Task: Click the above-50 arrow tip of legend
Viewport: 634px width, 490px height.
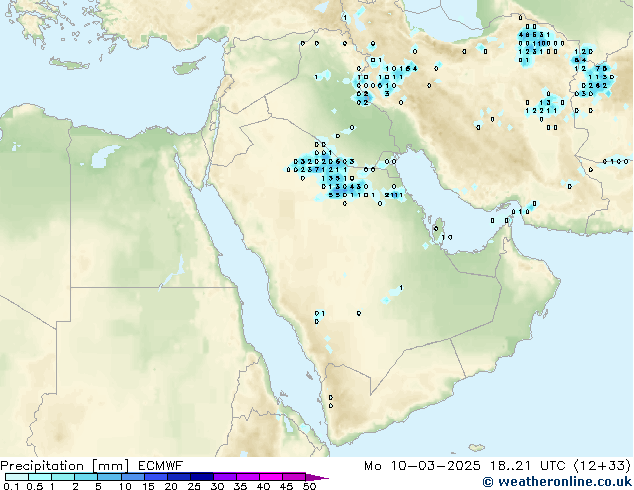Action: point(317,477)
